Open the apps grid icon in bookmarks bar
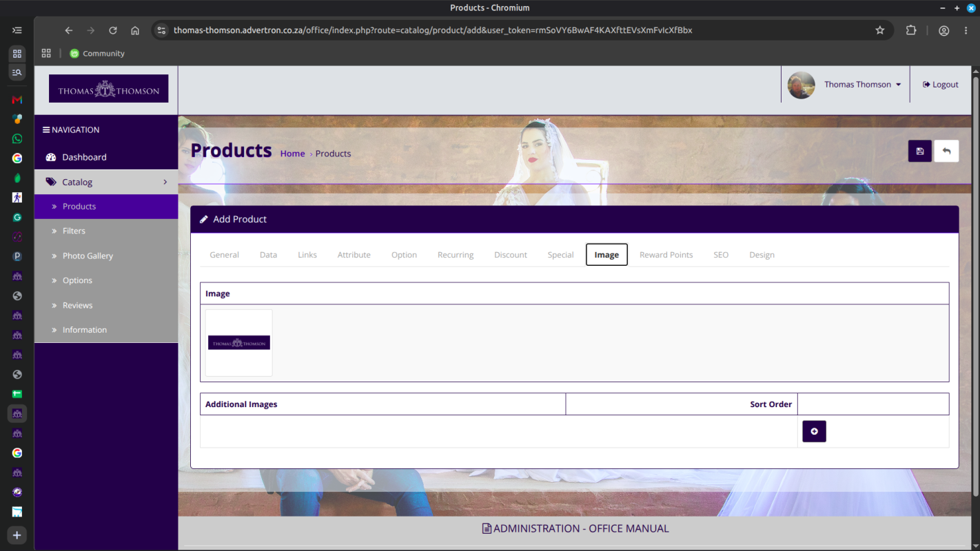The width and height of the screenshot is (980, 551). 46,53
